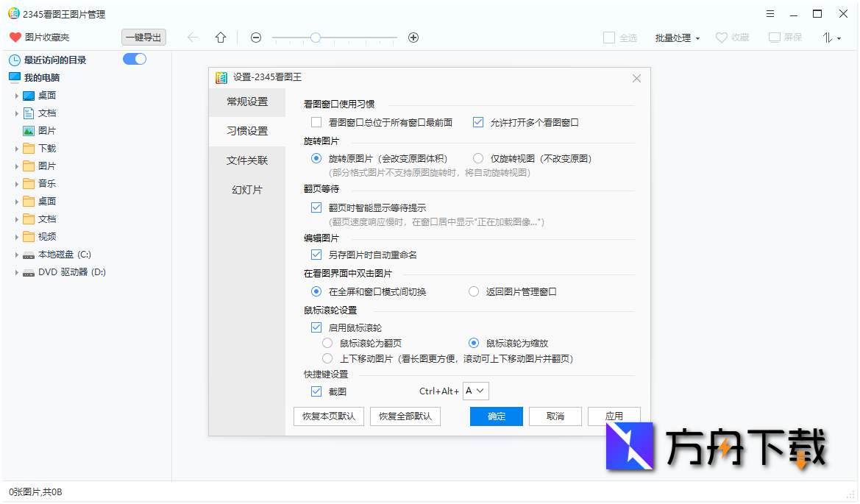Open the Ctrl+Alt+ shortcut key dropdown
The image size is (860, 504).
point(475,391)
